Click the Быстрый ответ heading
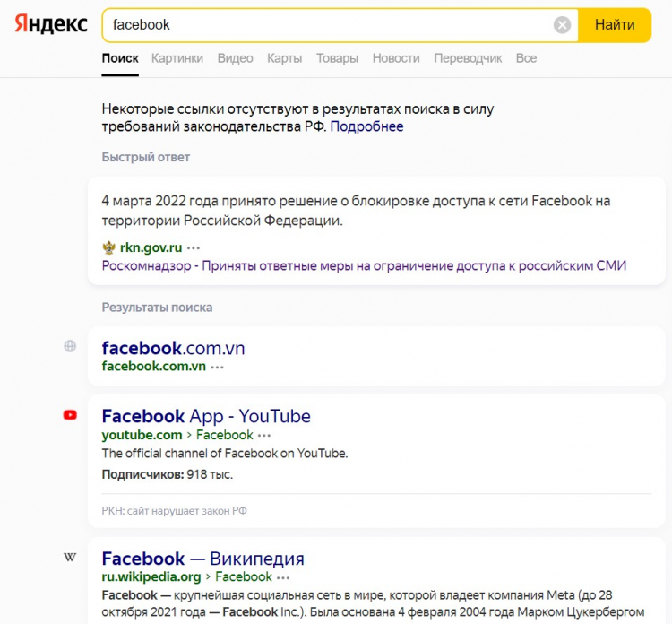 146,158
